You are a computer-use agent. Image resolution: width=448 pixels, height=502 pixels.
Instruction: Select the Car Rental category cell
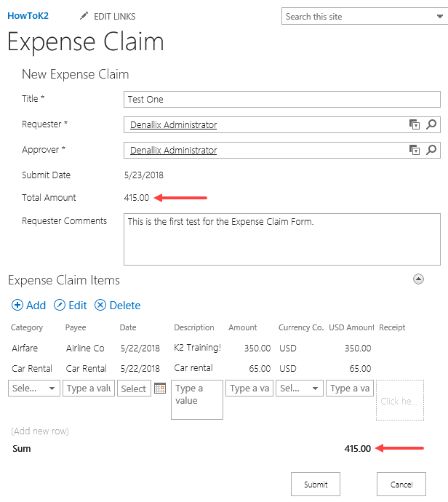(32, 368)
